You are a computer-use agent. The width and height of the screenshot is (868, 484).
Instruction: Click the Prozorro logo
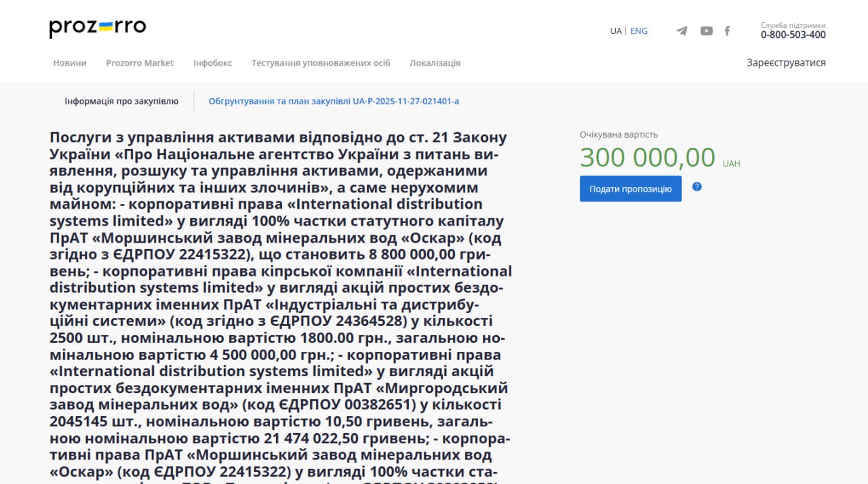98,28
